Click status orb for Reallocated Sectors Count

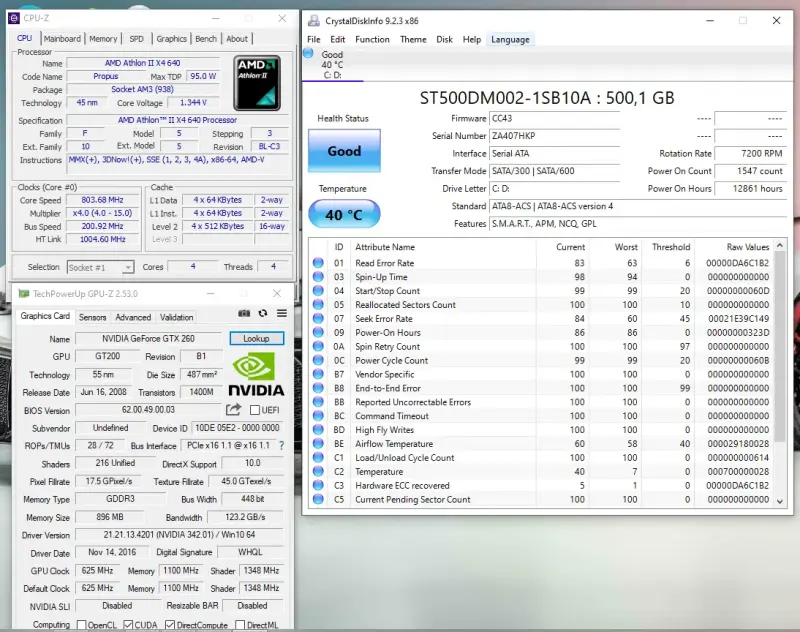[x=318, y=305]
